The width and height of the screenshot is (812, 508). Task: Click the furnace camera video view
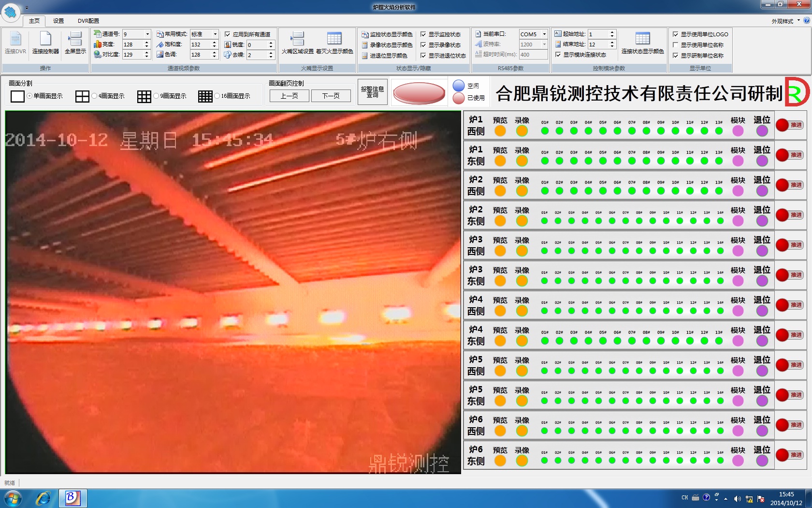tap(233, 293)
